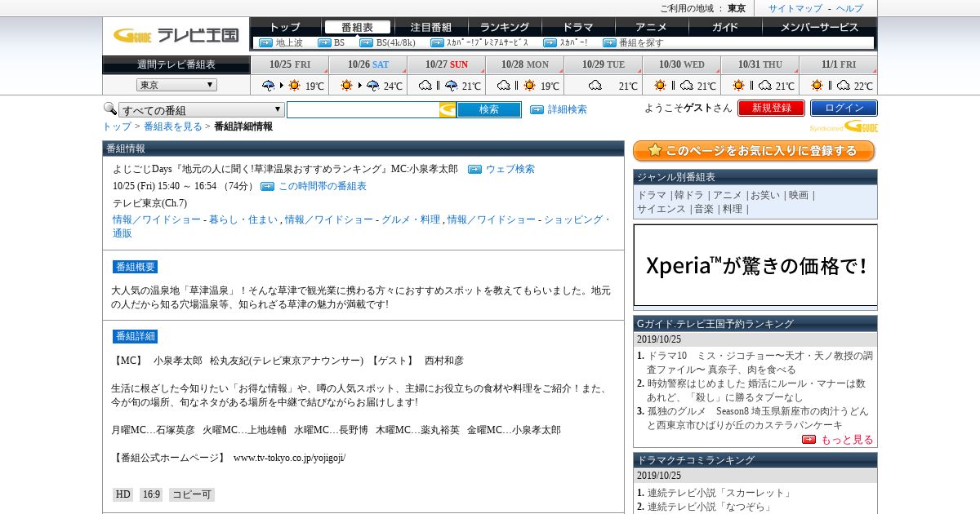This screenshot has height=514, width=980.
Task: Open the お笑い genre schedule link
Action: coord(765,195)
